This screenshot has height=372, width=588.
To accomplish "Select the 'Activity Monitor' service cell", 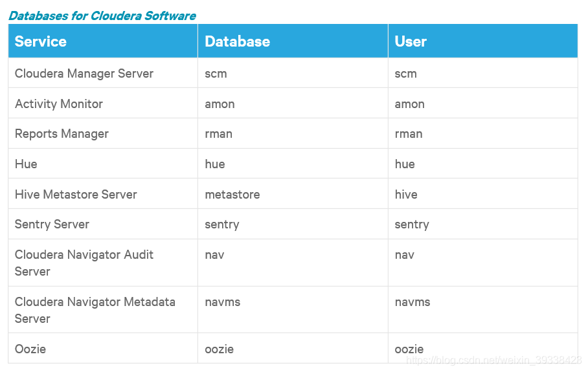I will (103, 104).
